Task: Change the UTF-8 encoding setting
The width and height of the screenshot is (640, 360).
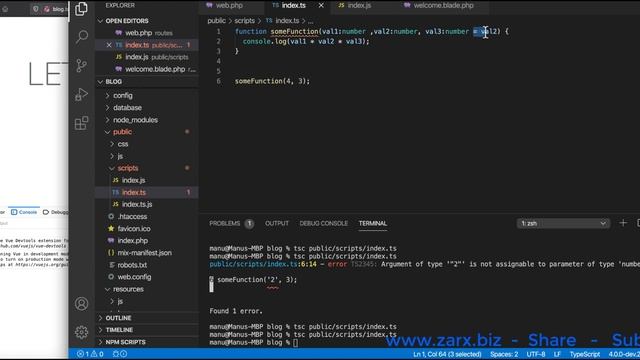Action: click(x=536, y=354)
